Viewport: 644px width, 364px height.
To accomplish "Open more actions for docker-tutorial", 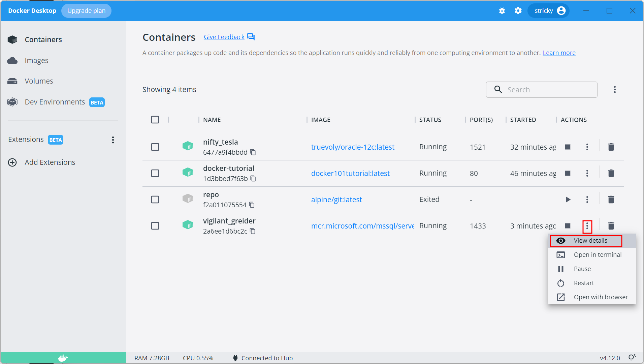I will point(587,173).
